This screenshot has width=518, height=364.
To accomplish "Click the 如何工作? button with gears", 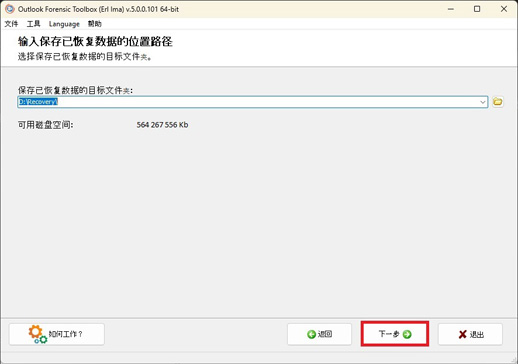I will 57,334.
